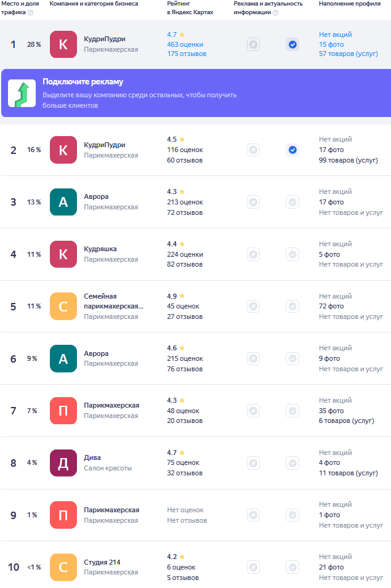
Task: Click 'Нет оценок' text
Action: (185, 510)
